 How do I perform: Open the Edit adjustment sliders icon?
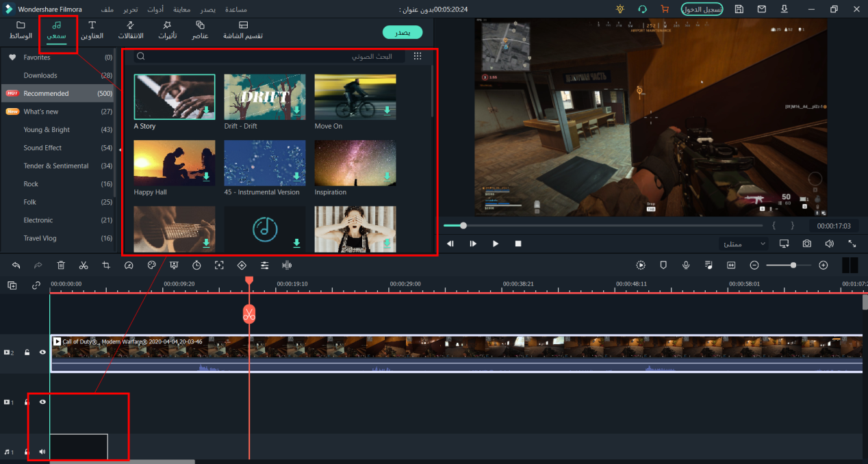tap(264, 265)
